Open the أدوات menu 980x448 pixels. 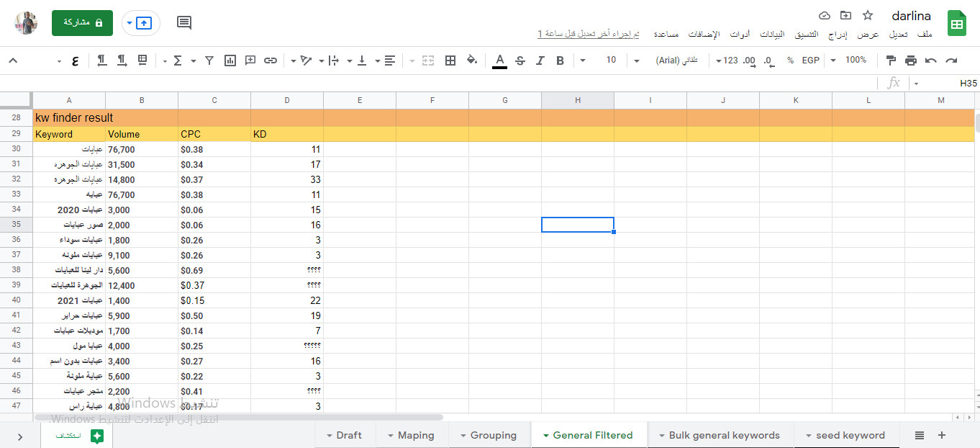point(740,35)
